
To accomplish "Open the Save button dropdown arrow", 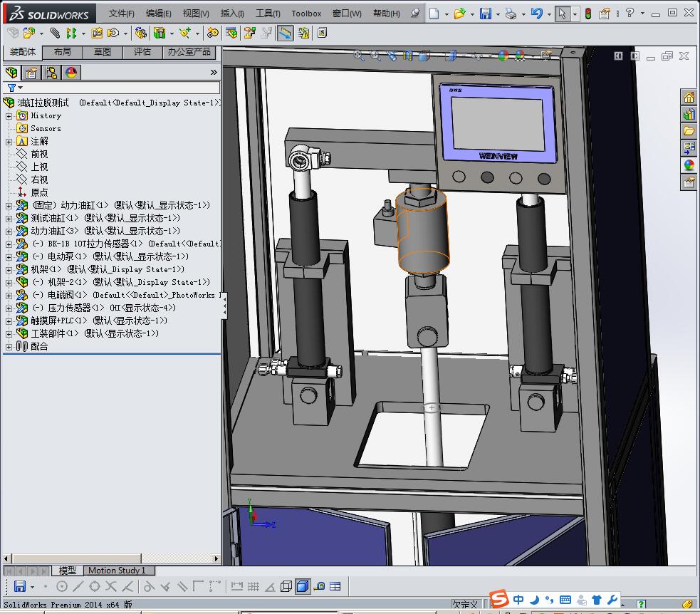I will [x=497, y=14].
